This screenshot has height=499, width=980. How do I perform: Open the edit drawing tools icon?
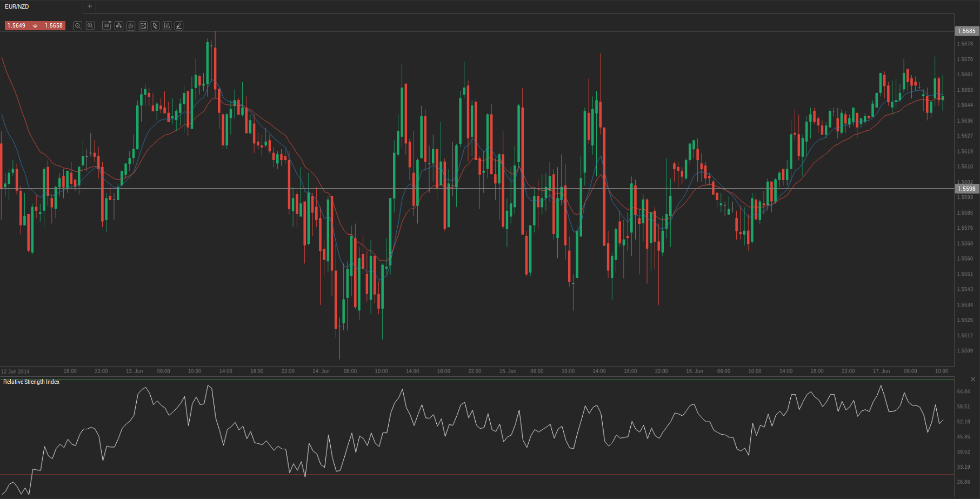pyautogui.click(x=167, y=25)
